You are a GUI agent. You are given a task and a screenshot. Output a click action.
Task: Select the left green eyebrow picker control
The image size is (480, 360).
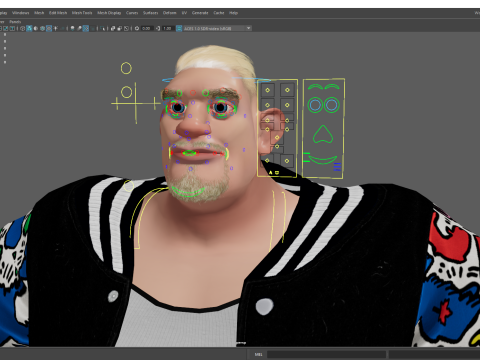(x=315, y=87)
